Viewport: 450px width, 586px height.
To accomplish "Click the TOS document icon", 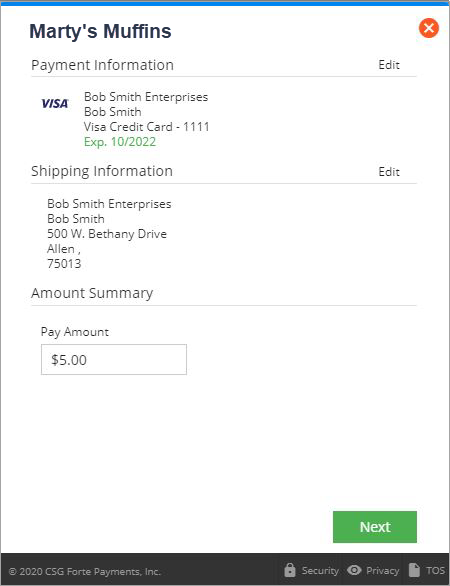I will pos(414,570).
